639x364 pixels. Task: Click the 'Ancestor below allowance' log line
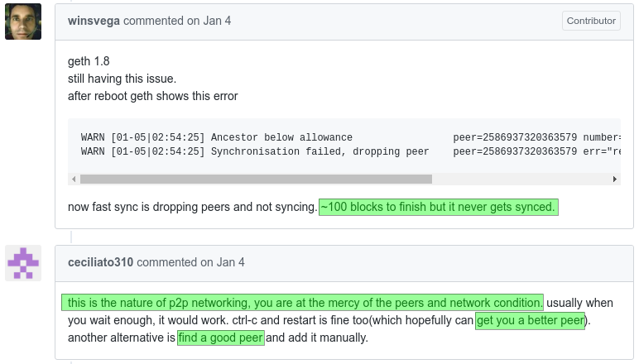(x=281, y=136)
